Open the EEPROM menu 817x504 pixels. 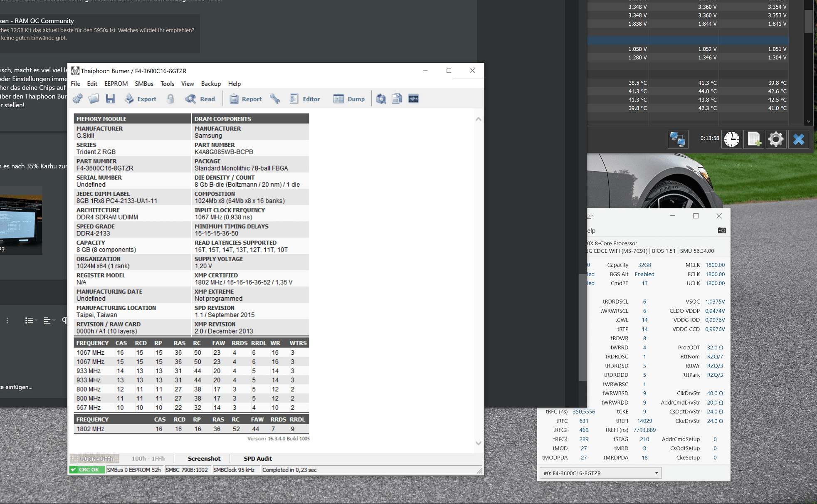coord(116,84)
